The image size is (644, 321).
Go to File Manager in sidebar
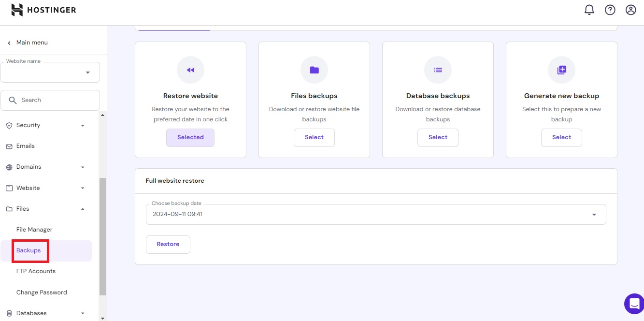[x=34, y=230]
